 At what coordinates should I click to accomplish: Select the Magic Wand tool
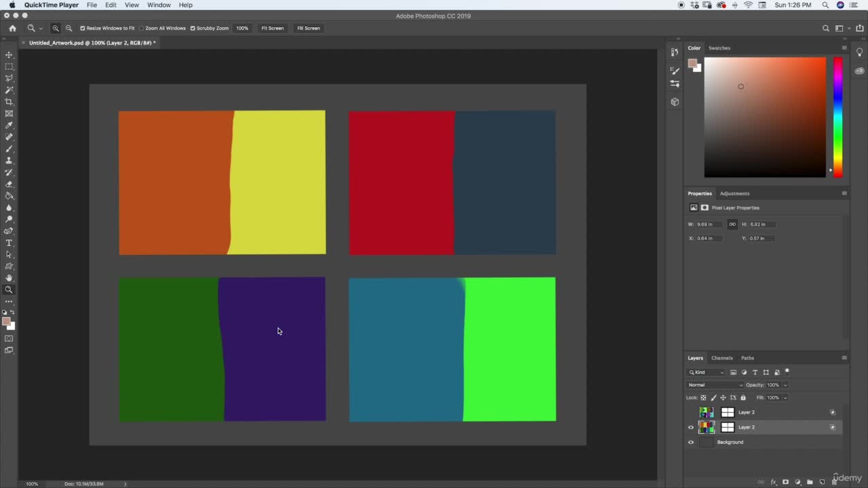pos(9,89)
